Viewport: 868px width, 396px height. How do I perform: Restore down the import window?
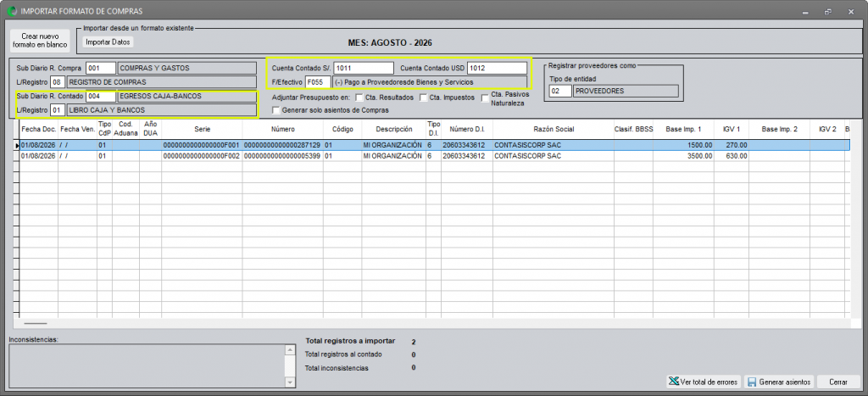point(828,11)
